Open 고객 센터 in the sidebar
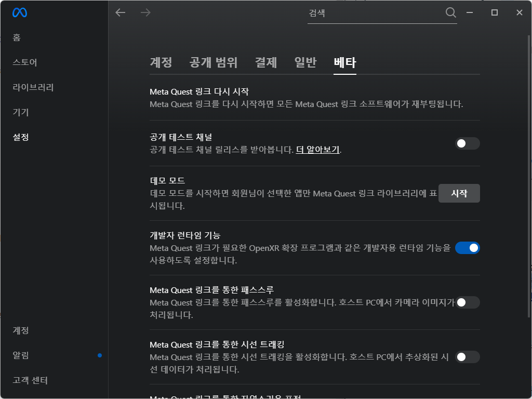Image resolution: width=532 pixels, height=399 pixels. click(30, 380)
